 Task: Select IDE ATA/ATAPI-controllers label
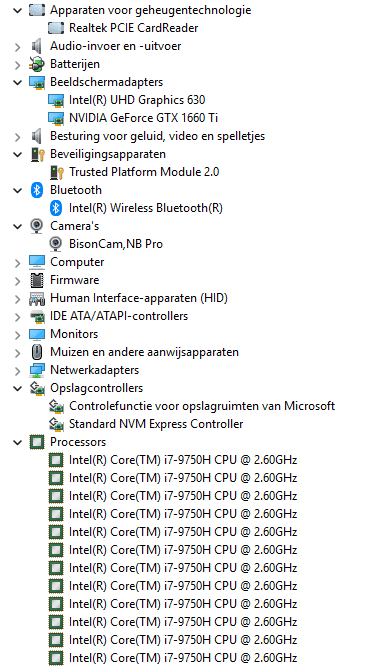(x=119, y=316)
